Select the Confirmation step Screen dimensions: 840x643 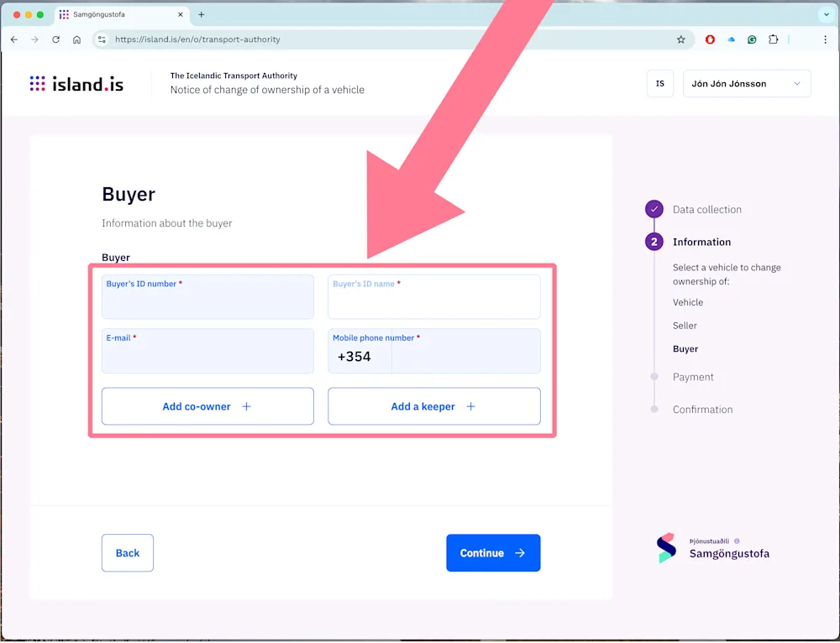(x=703, y=410)
